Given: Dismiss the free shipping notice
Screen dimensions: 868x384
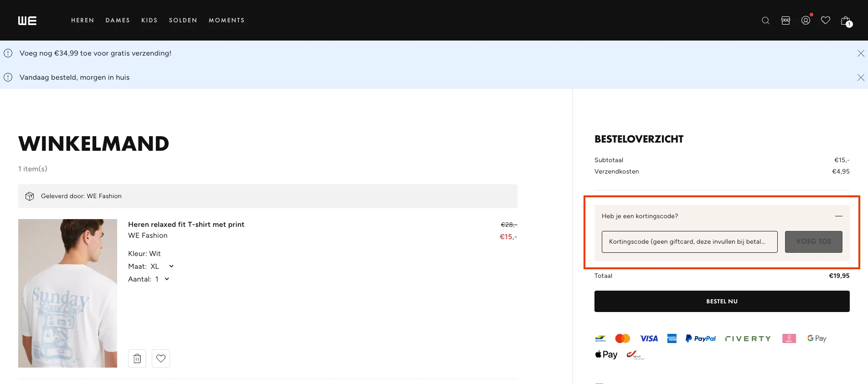Looking at the screenshot, I should 860,53.
